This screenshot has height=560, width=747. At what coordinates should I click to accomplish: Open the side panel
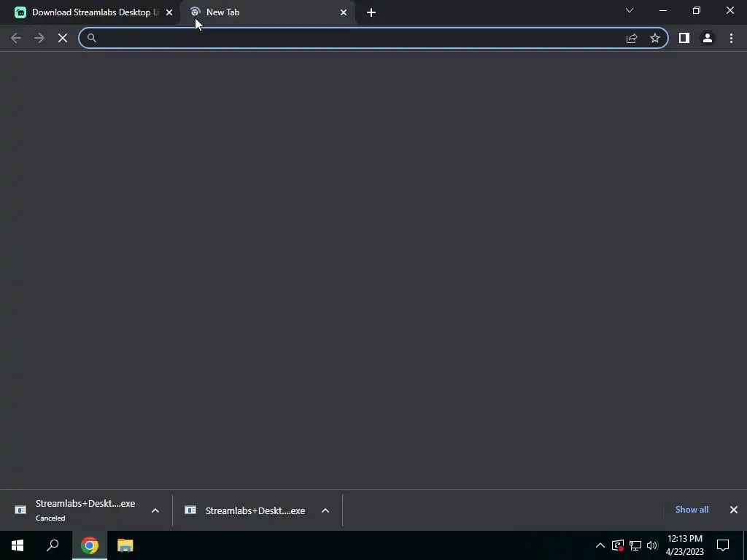point(684,38)
